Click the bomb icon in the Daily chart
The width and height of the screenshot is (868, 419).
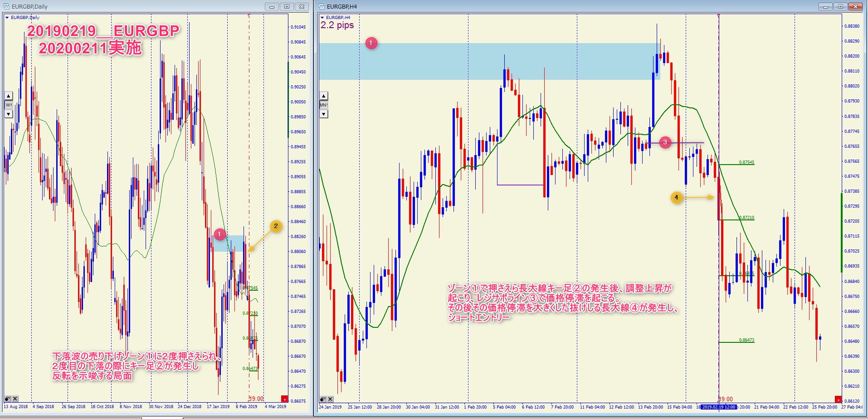pyautogui.click(x=8, y=399)
